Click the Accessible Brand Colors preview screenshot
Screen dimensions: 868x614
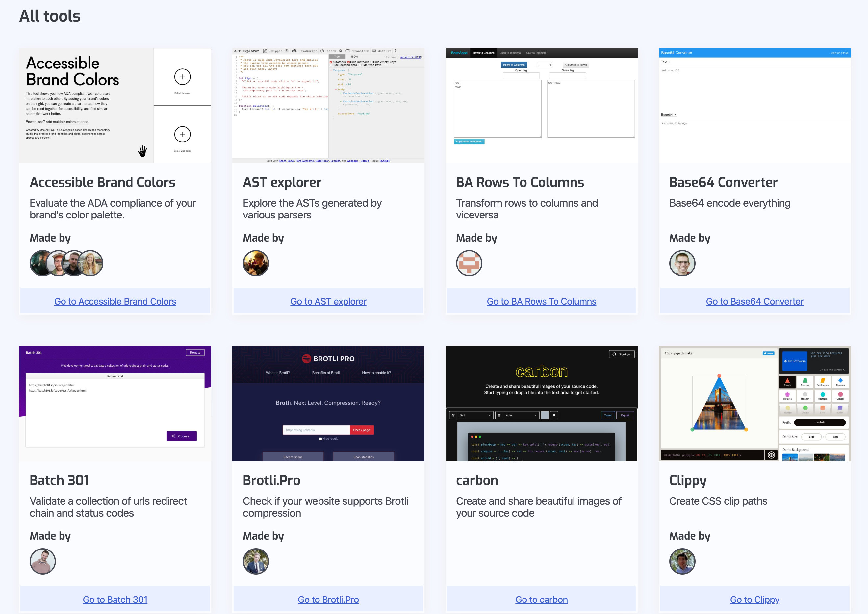115,106
